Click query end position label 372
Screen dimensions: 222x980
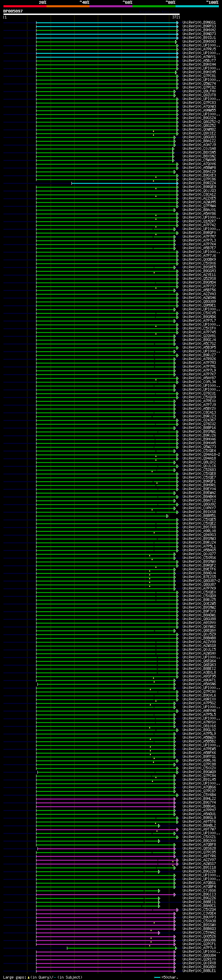coord(175,17)
